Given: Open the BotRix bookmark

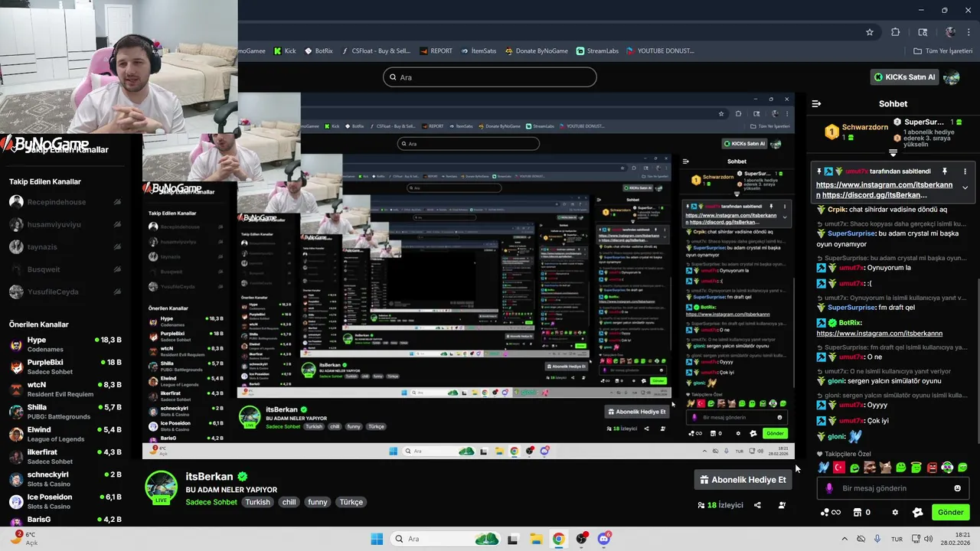Looking at the screenshot, I should (x=318, y=51).
